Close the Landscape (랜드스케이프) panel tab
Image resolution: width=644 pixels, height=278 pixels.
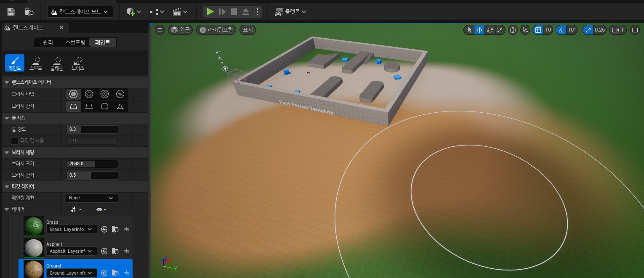(x=61, y=28)
